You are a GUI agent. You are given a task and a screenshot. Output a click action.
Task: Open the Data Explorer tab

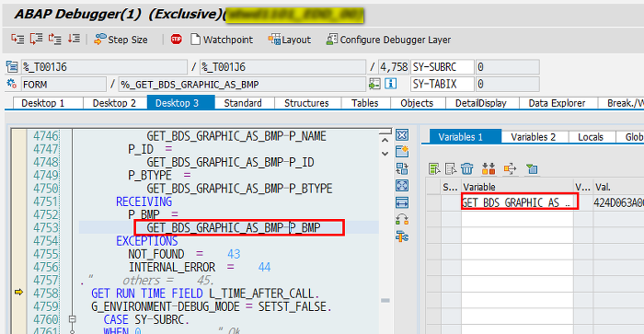point(558,103)
